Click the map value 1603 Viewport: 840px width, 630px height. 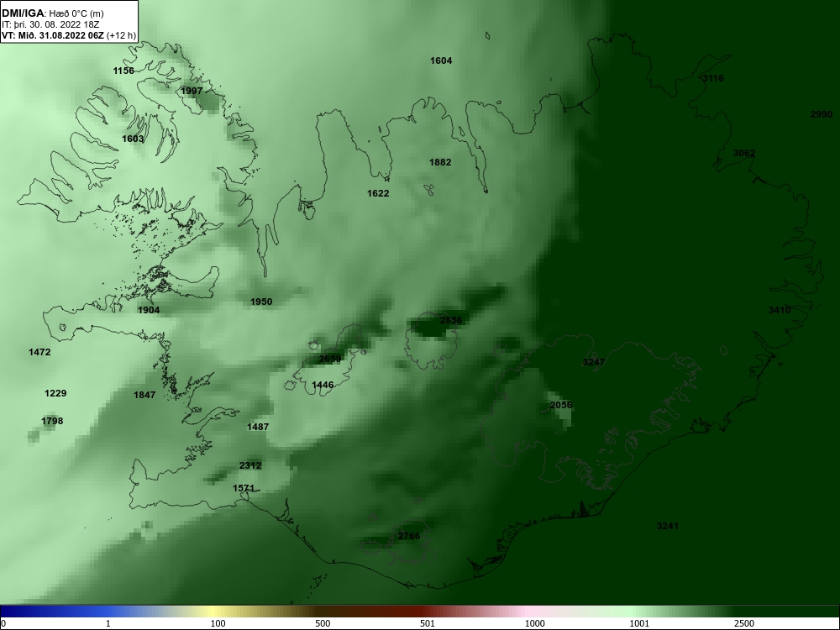pos(133,139)
